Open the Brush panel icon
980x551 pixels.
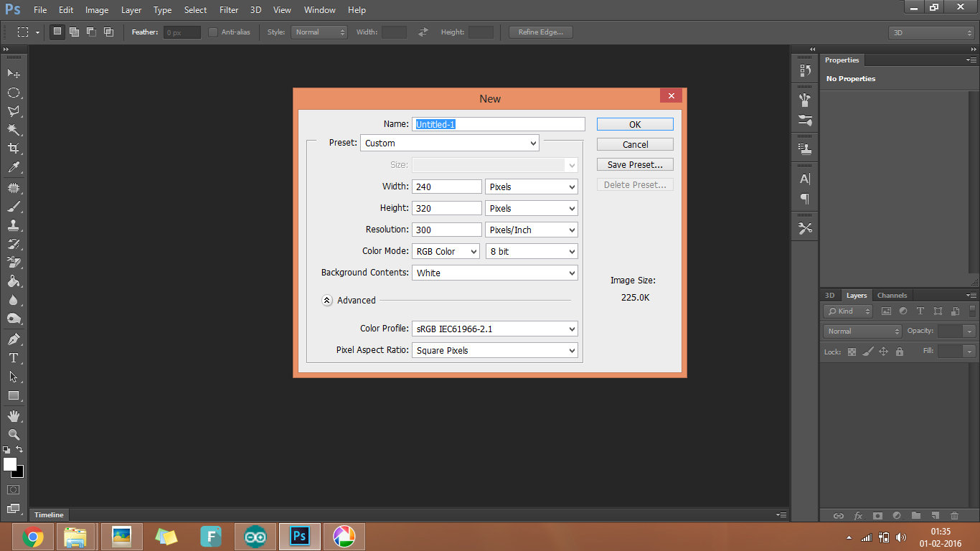805,120
